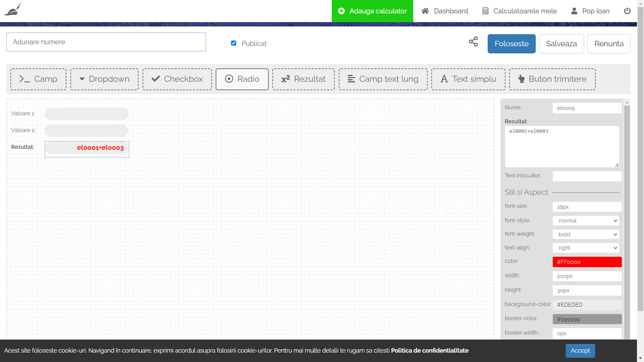
Task: Accept the cookie notice
Action: 580,351
